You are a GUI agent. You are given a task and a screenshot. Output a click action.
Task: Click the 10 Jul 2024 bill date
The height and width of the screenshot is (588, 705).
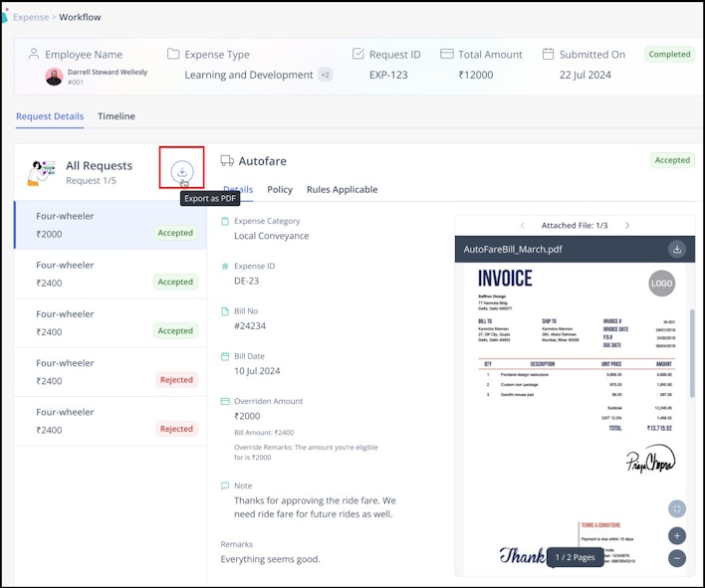(x=257, y=371)
